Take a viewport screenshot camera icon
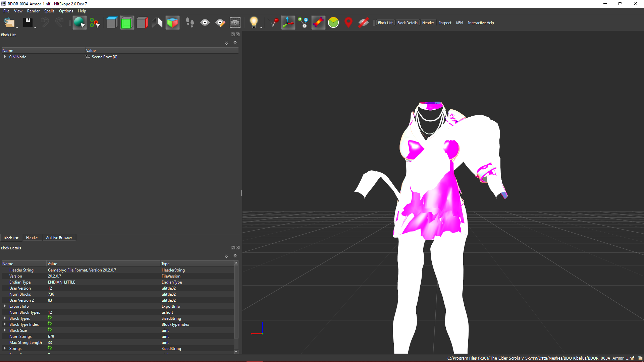The width and height of the screenshot is (644, 362). [x=235, y=23]
